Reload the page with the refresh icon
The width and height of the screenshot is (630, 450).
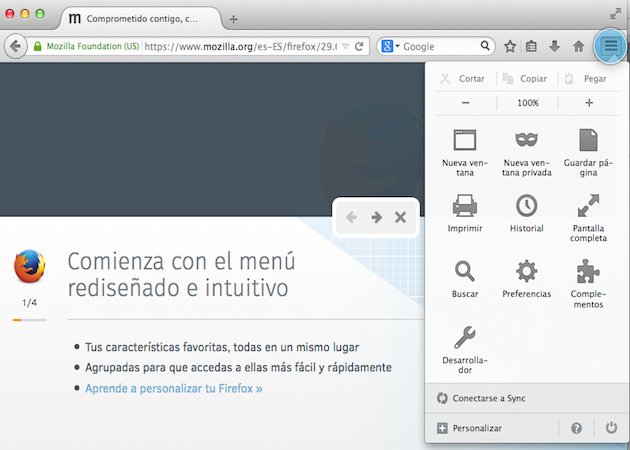pos(360,46)
